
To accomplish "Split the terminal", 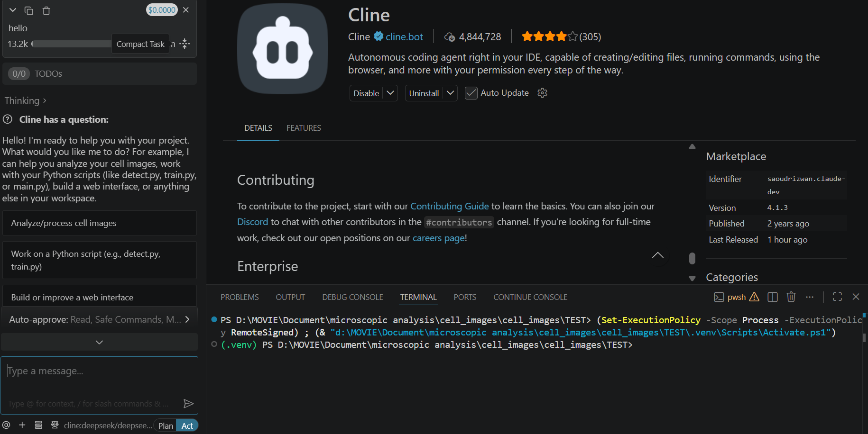I will [x=773, y=297].
